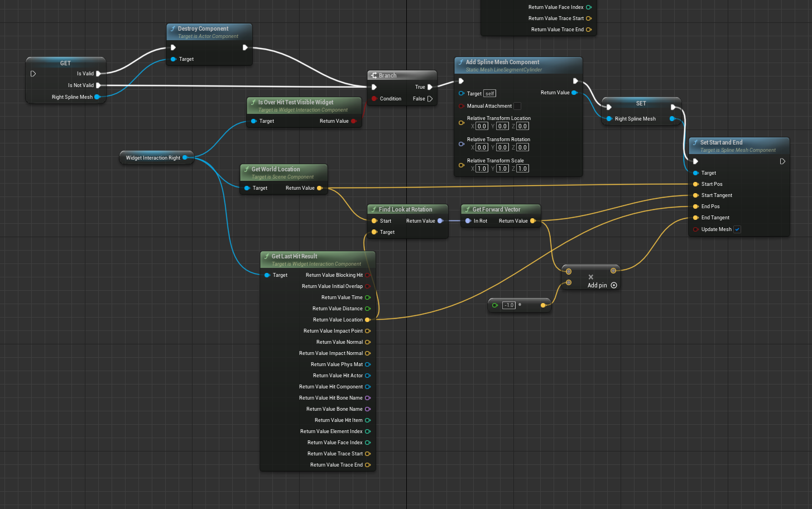Image resolution: width=812 pixels, height=509 pixels.
Task: Select the Get Forward Vector node title
Action: 496,209
